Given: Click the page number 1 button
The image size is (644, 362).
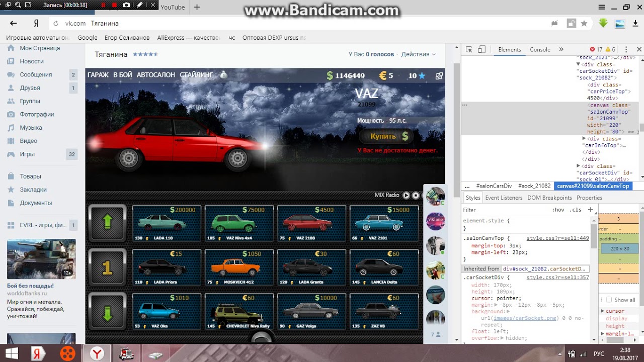Looking at the screenshot, I should 107,267.
